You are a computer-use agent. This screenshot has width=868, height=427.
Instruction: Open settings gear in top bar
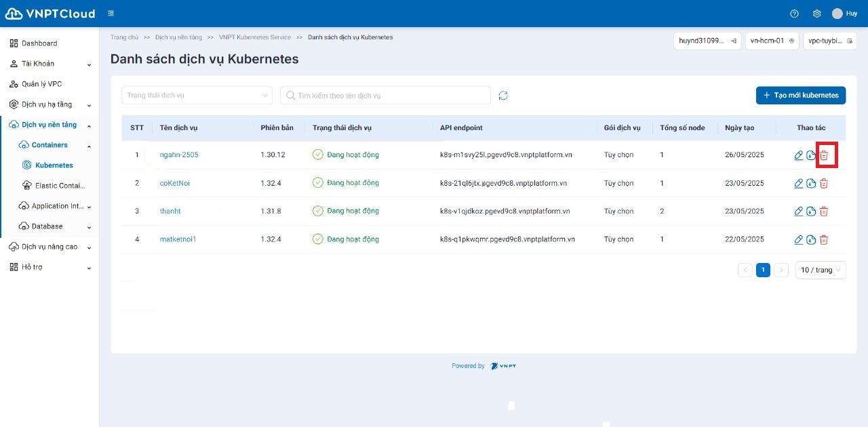[817, 14]
